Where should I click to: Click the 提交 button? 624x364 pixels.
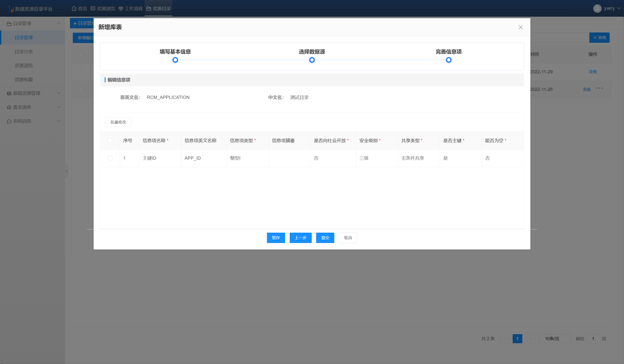click(325, 238)
